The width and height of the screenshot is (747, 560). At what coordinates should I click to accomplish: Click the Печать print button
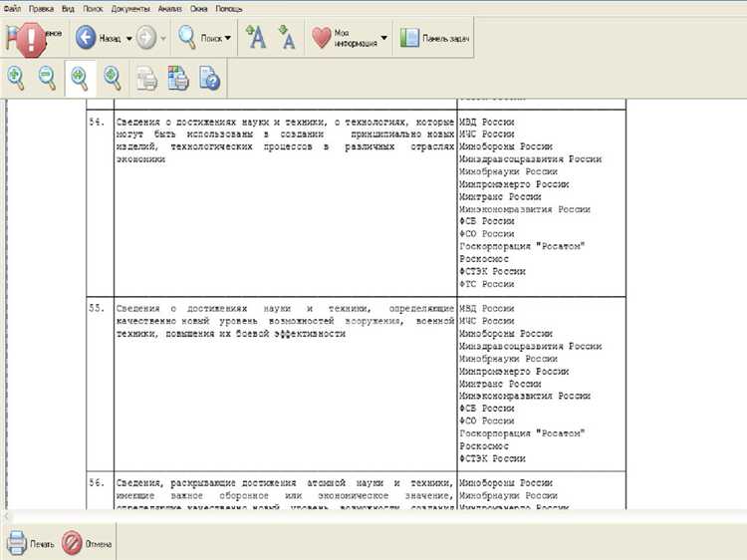pos(30,544)
